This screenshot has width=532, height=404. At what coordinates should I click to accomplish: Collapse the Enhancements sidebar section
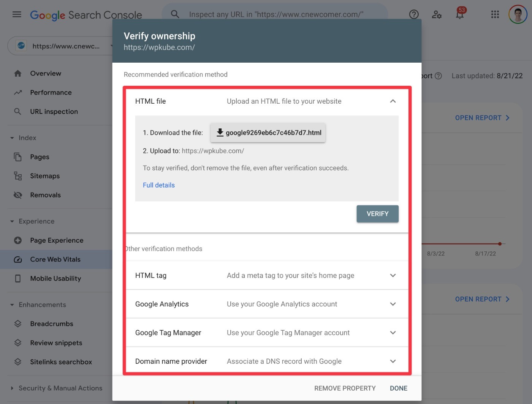click(x=12, y=305)
